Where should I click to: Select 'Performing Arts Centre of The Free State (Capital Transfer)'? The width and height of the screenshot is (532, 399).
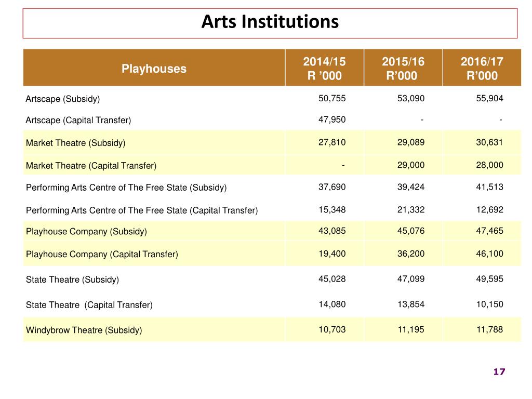point(142,210)
